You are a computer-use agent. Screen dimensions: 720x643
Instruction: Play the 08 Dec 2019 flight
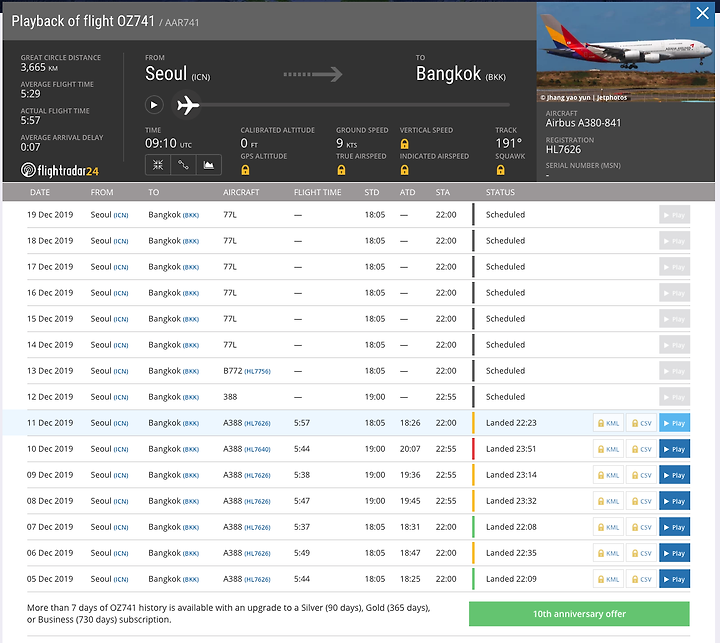click(675, 501)
